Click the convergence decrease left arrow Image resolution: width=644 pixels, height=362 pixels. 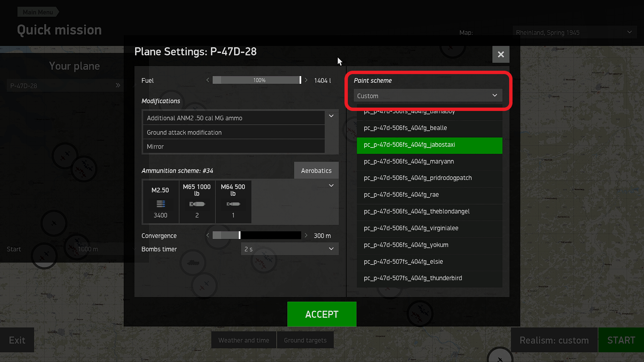click(x=208, y=235)
